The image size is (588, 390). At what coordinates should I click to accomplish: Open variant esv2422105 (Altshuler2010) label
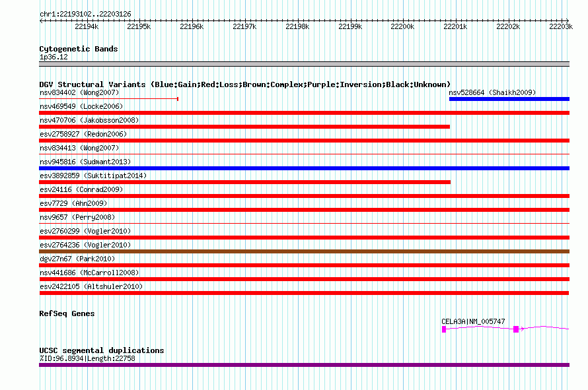[x=91, y=286]
